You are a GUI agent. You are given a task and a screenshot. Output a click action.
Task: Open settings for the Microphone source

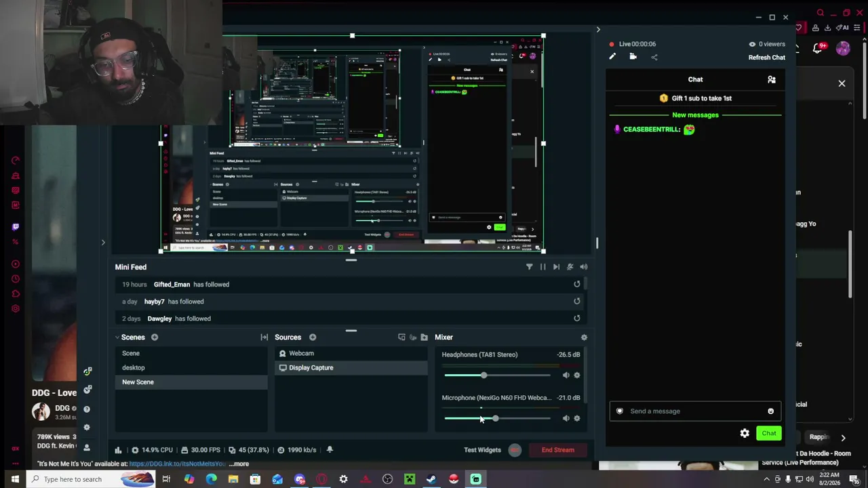point(577,418)
